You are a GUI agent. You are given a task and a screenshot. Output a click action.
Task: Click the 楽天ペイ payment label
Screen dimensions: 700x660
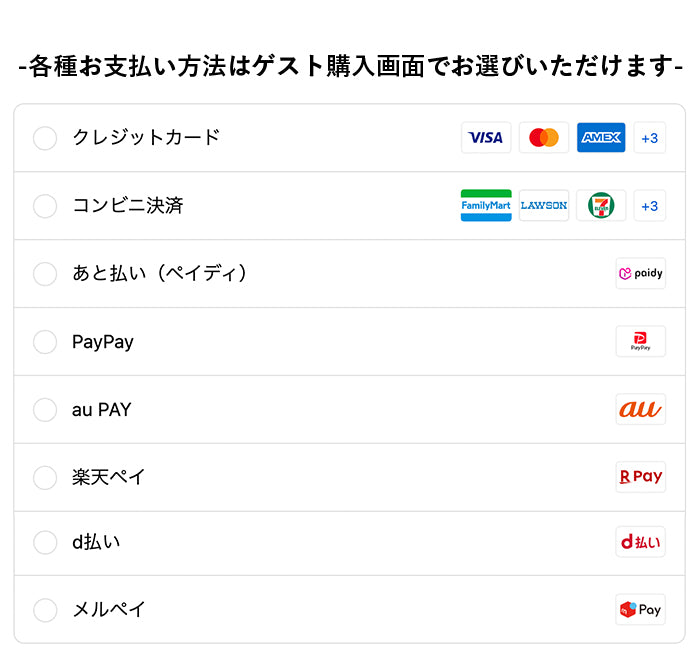point(109,477)
